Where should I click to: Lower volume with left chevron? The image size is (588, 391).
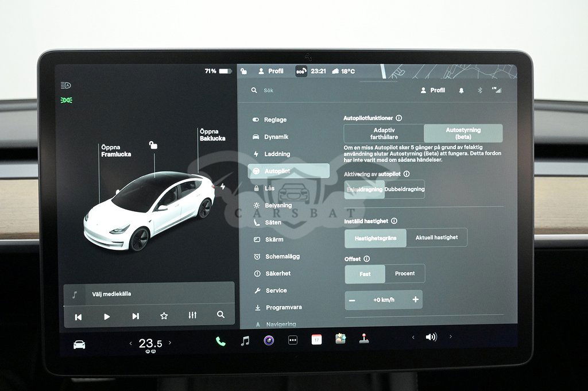coord(413,338)
